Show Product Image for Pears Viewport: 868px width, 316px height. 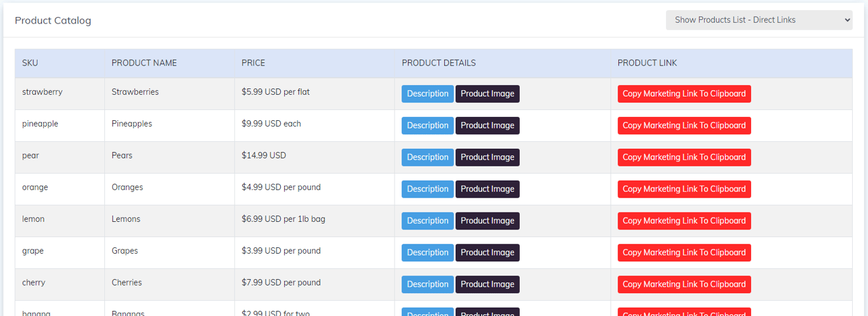click(x=487, y=158)
